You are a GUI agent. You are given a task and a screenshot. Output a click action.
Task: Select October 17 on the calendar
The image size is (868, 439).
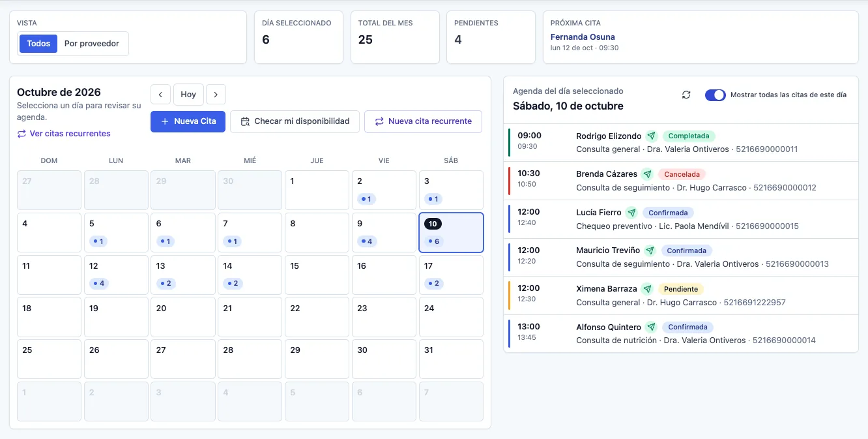pos(451,275)
